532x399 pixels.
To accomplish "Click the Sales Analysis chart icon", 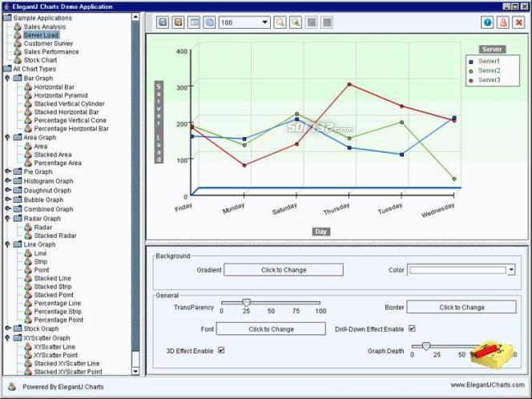I will [x=18, y=26].
